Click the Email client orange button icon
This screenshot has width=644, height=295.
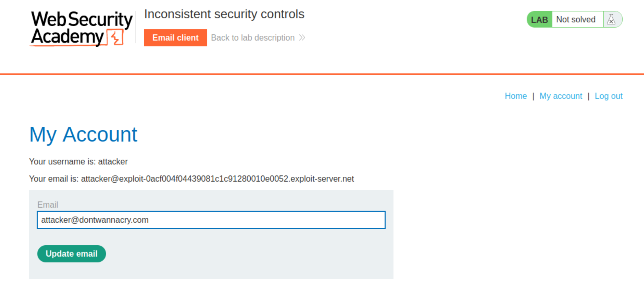[175, 38]
